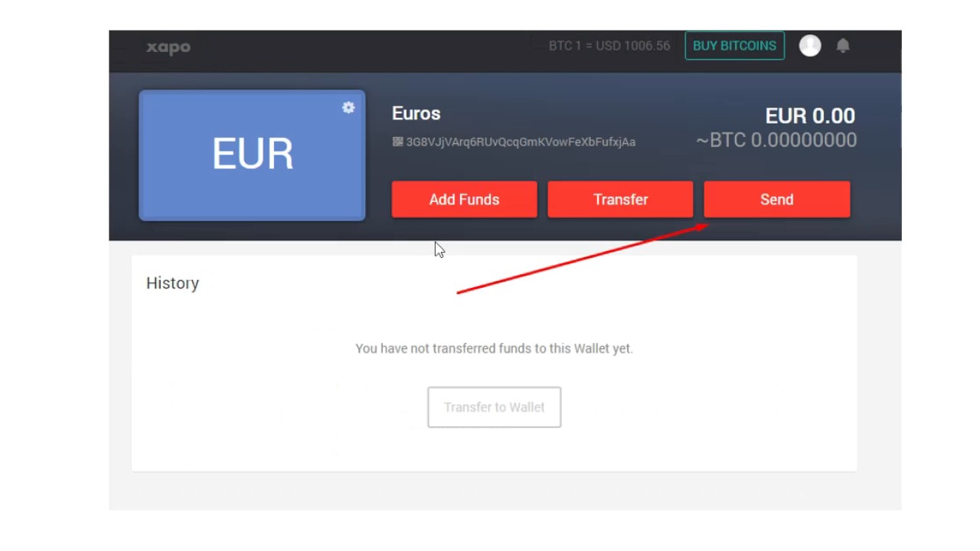Click the Transfer to Wallet button
Image resolution: width=980 pixels, height=551 pixels.
click(x=494, y=407)
